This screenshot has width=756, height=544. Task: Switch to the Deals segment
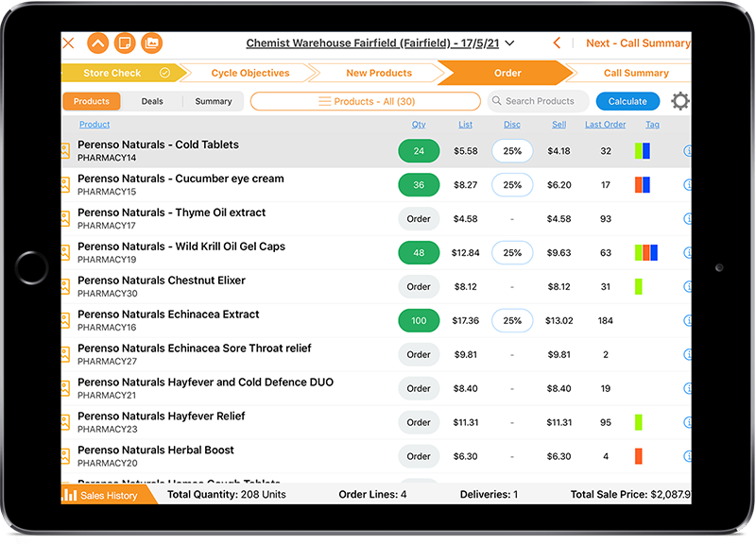click(x=152, y=102)
